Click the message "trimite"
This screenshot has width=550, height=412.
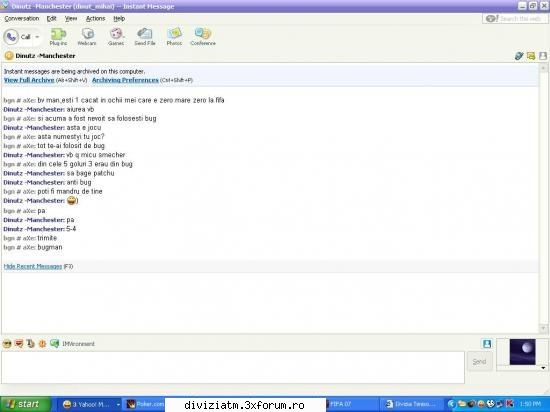[x=47, y=238]
